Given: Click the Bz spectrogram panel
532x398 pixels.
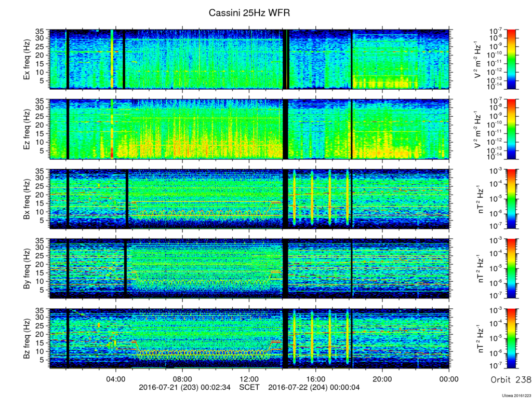Looking at the screenshot, I should pyautogui.click(x=249, y=338).
